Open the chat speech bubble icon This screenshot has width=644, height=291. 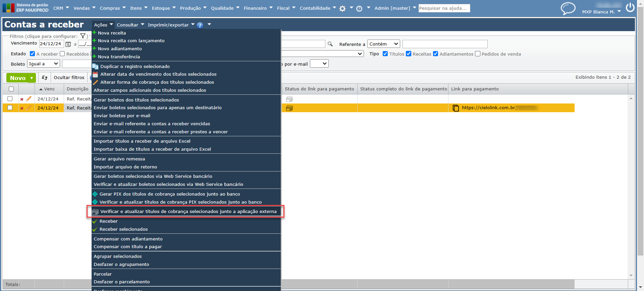568,8
